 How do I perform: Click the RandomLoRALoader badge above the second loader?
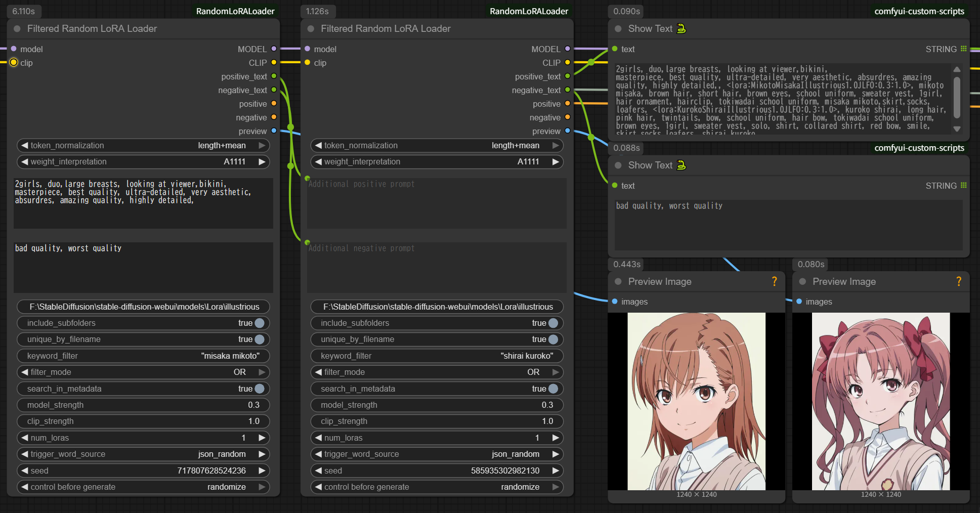point(529,11)
